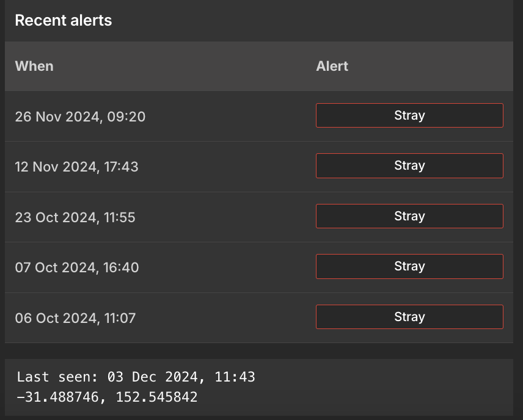Click the 11:55 alert time
This screenshot has width=523, height=420.
pyautogui.click(x=120, y=217)
